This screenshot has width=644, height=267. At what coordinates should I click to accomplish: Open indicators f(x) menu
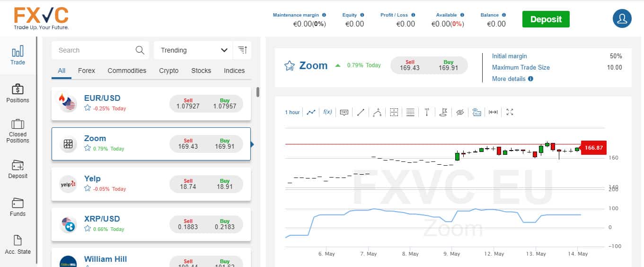click(x=327, y=112)
